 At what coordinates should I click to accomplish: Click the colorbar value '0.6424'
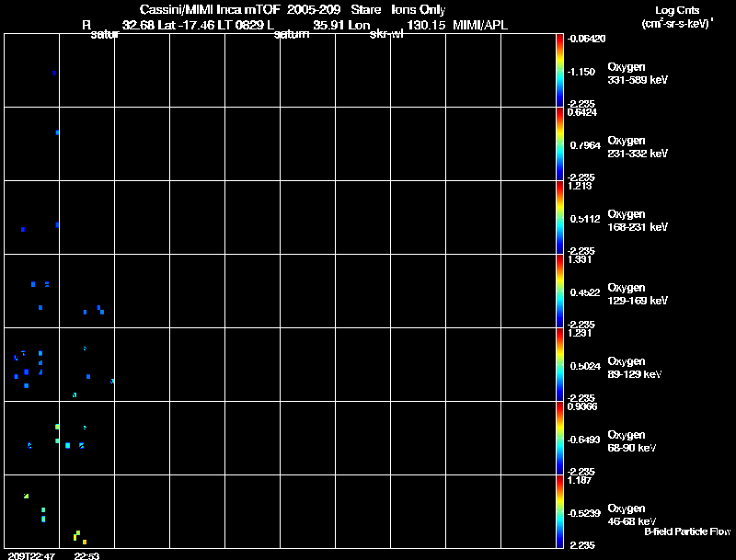(582, 112)
